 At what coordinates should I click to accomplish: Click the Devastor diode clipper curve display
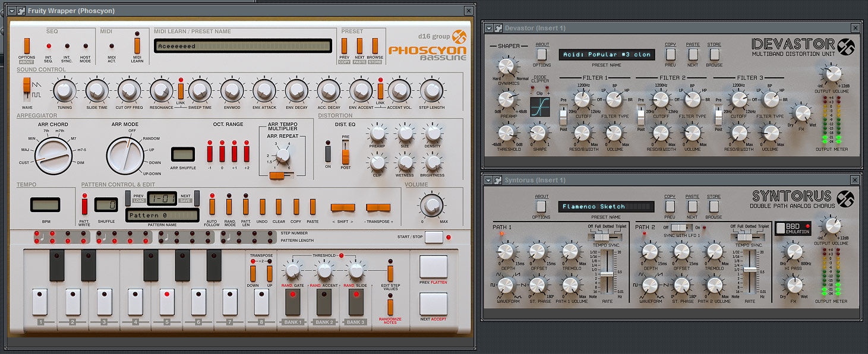539,107
